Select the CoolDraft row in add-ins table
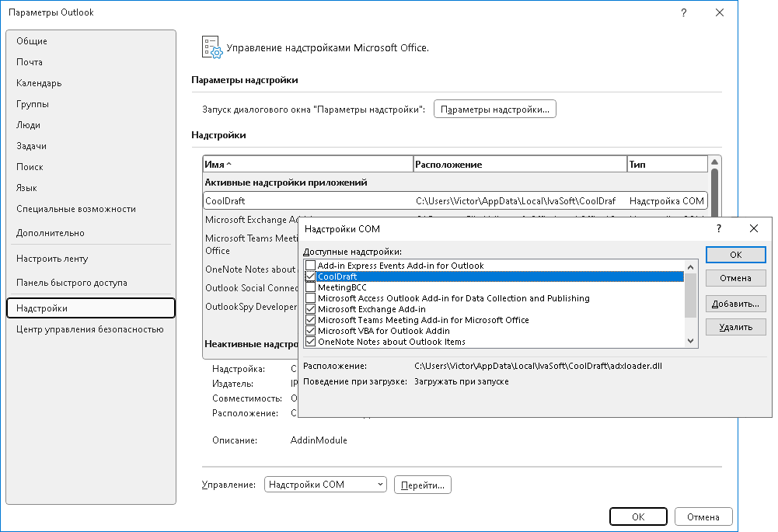The width and height of the screenshot is (778, 532). coord(455,201)
